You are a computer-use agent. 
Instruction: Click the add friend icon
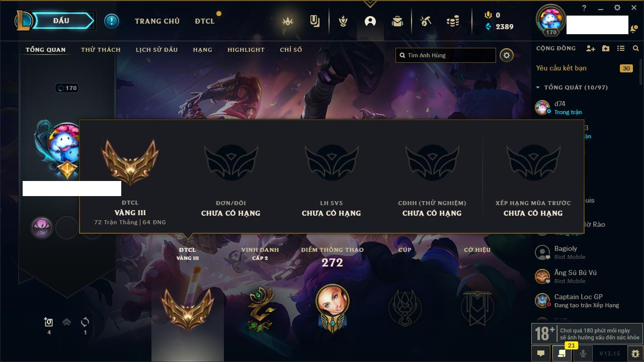[x=591, y=48]
